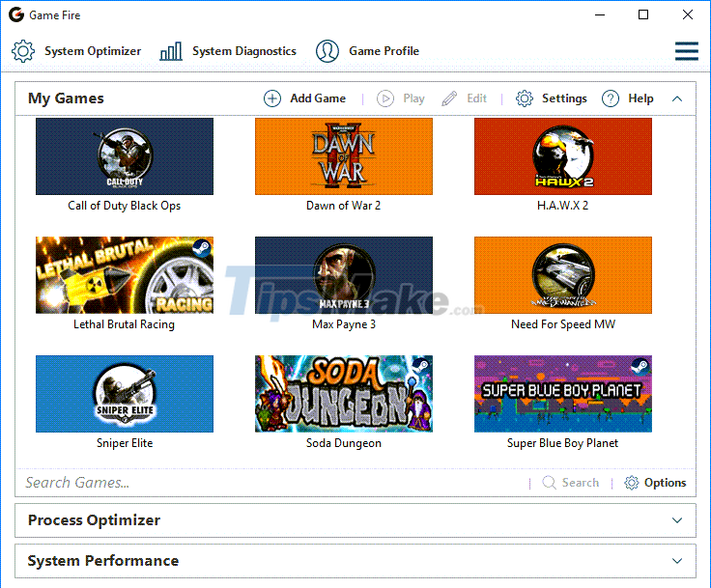Open the hamburger menu icon
The height and width of the screenshot is (588, 711).
pyautogui.click(x=687, y=51)
